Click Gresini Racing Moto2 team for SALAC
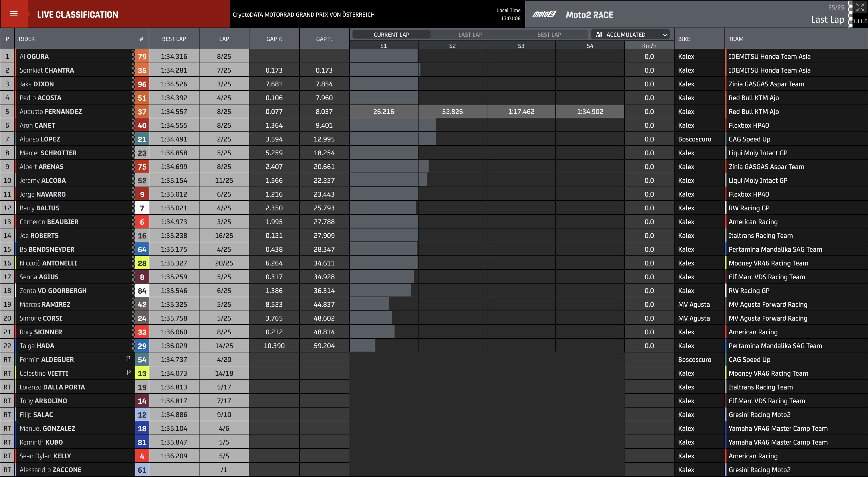This screenshot has width=868, height=477. point(759,415)
